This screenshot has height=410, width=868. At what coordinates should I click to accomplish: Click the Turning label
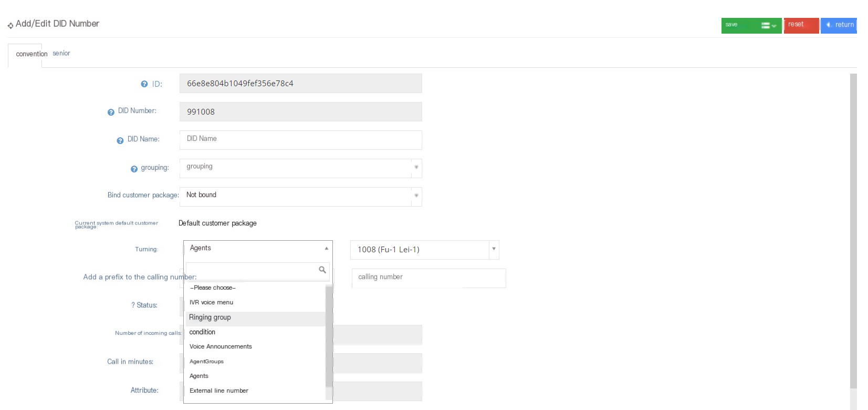[147, 250]
